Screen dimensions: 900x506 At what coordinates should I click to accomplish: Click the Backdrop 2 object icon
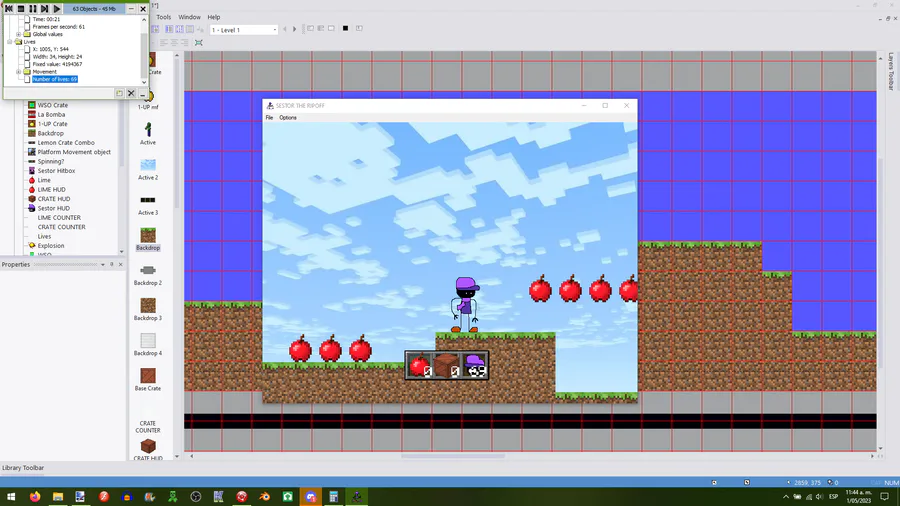click(x=148, y=270)
